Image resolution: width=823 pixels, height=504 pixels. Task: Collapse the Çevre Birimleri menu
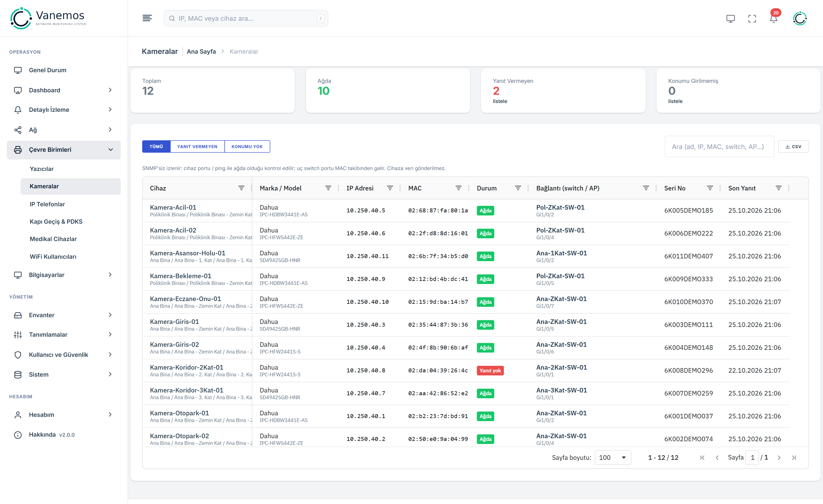[x=63, y=150]
